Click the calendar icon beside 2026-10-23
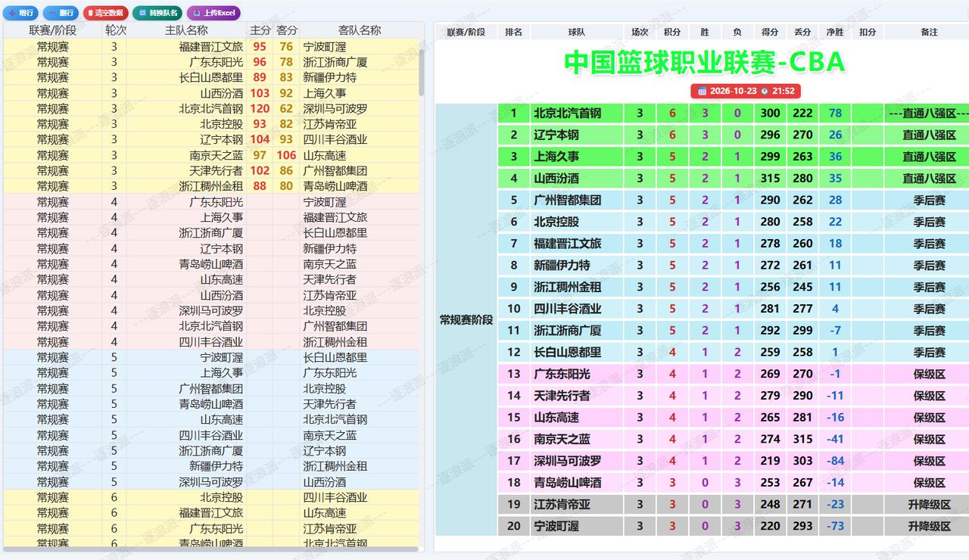Viewport: 969px width, 560px height. (702, 91)
